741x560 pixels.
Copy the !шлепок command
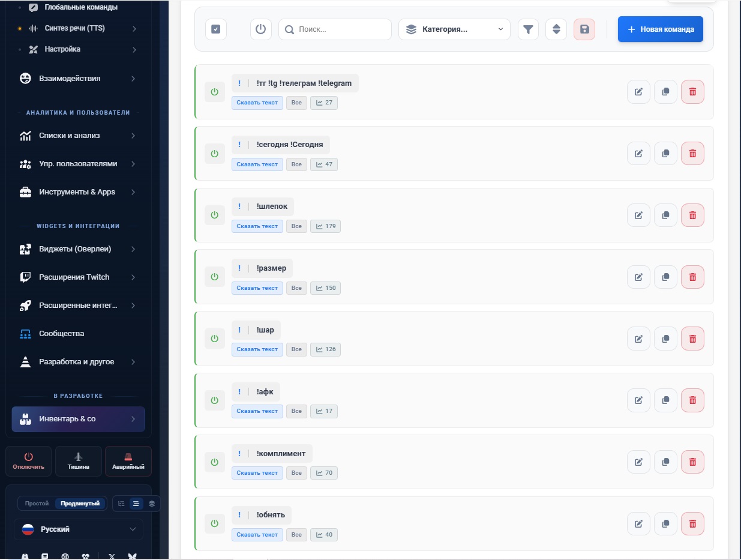point(665,215)
